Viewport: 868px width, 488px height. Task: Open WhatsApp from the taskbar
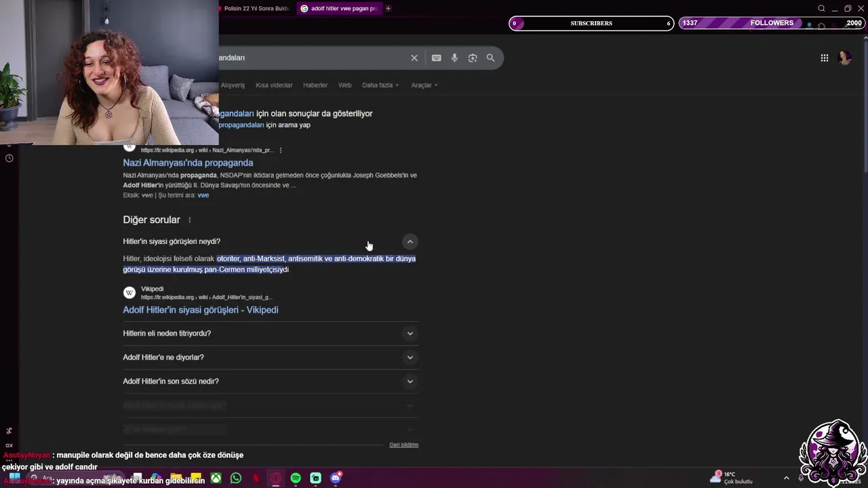click(235, 478)
